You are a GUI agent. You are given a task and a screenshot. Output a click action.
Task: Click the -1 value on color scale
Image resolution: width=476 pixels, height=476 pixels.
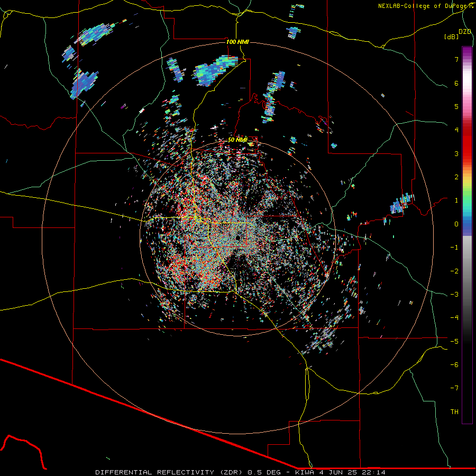pos(454,248)
